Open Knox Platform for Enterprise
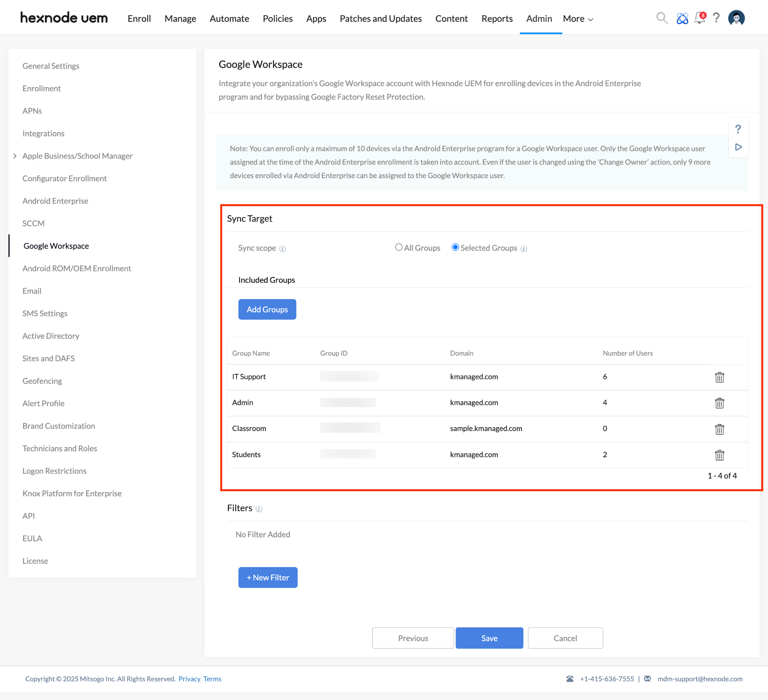This screenshot has width=768, height=700. pos(72,494)
